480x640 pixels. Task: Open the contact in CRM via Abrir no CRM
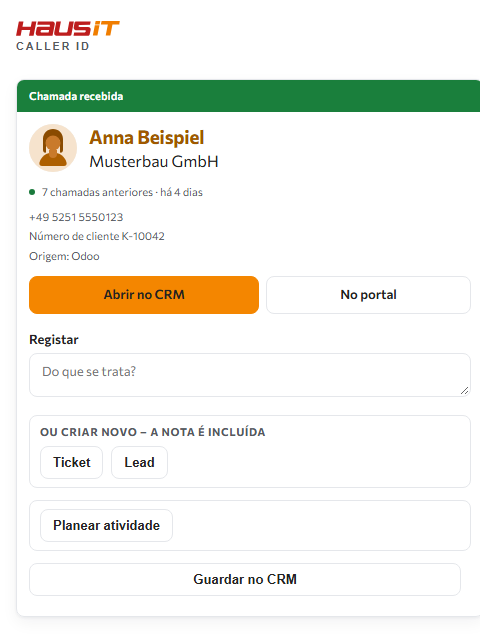(x=144, y=295)
